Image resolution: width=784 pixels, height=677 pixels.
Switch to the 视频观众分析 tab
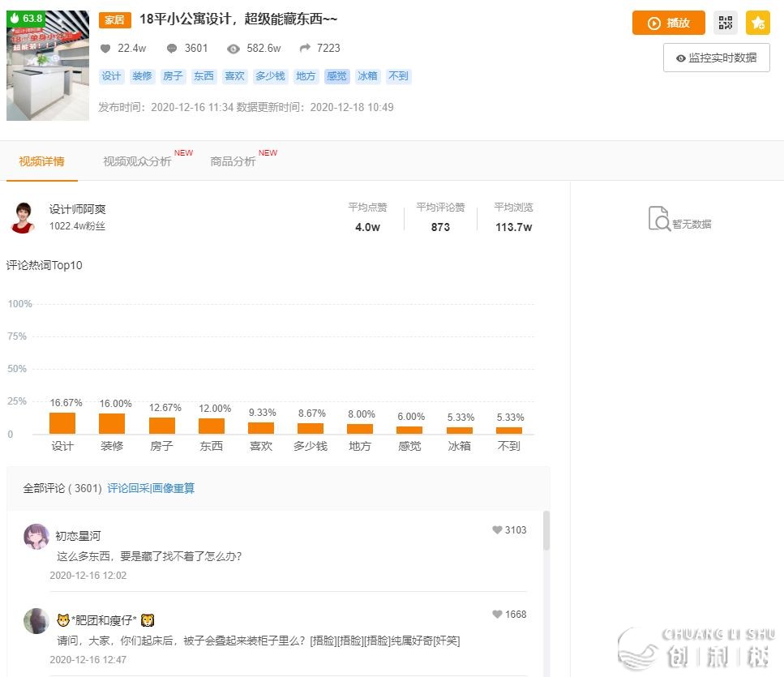pos(137,161)
